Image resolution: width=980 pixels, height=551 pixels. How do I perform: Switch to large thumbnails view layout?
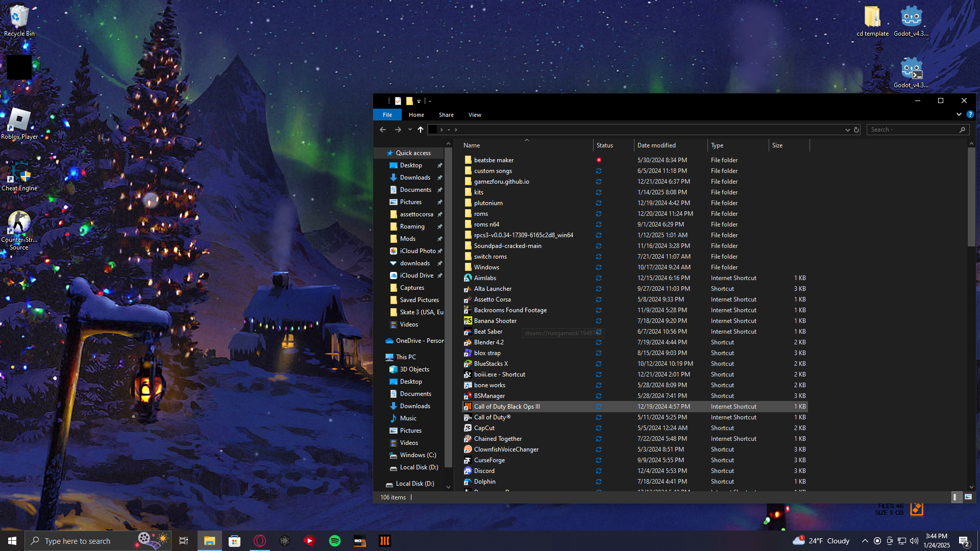(x=968, y=497)
